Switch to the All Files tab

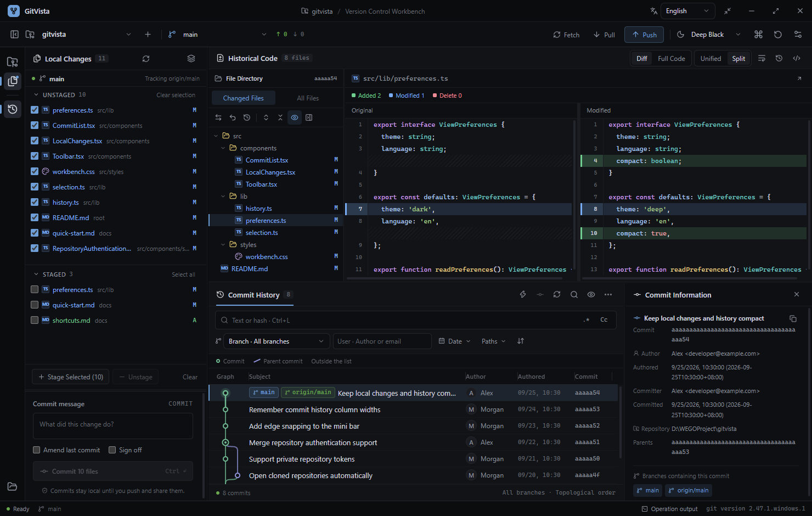click(308, 98)
